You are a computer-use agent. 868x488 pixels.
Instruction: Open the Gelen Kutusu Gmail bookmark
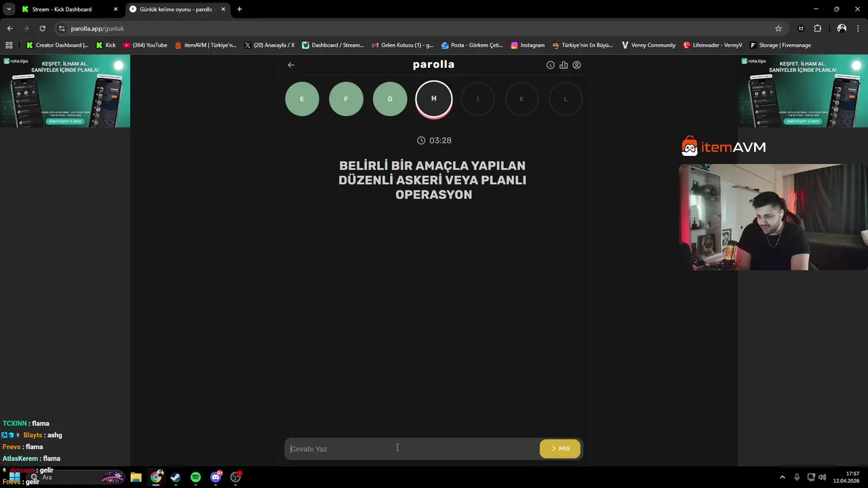(x=403, y=45)
